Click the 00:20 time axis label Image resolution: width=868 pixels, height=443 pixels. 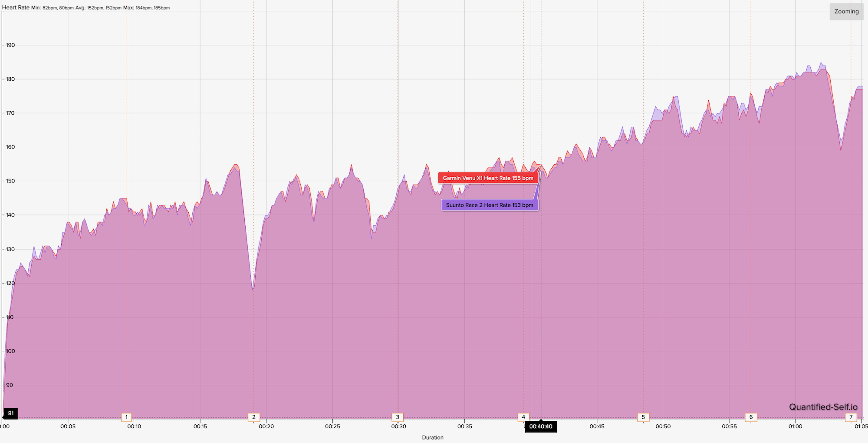(266, 426)
